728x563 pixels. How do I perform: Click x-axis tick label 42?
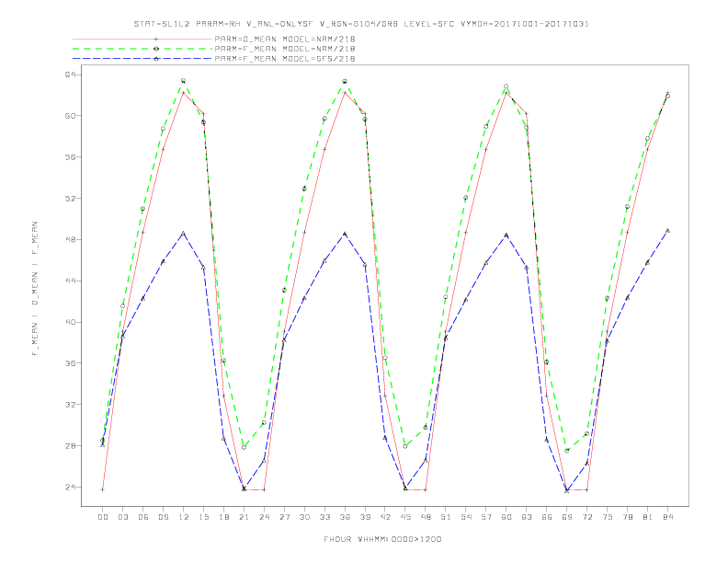pos(385,517)
